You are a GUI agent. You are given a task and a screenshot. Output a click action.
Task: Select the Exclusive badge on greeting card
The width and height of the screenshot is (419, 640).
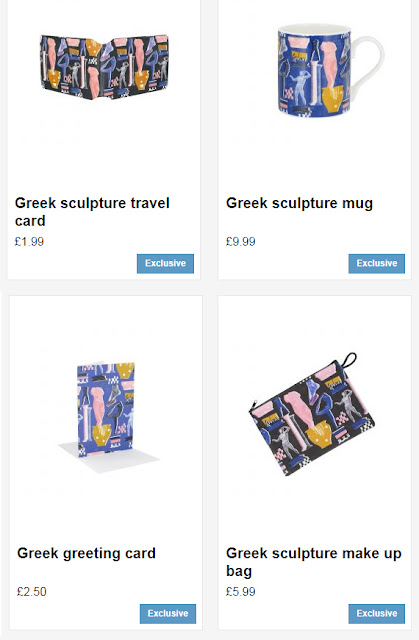[168, 613]
